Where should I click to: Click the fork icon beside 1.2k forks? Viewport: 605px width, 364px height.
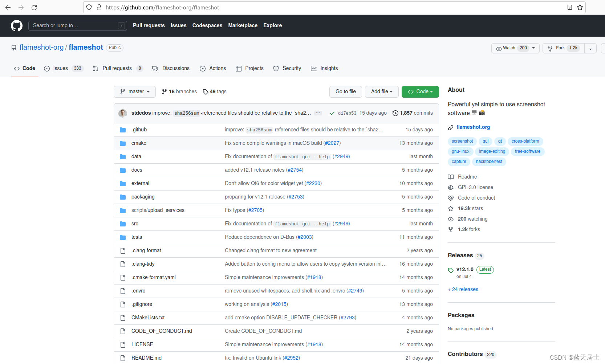(451, 230)
